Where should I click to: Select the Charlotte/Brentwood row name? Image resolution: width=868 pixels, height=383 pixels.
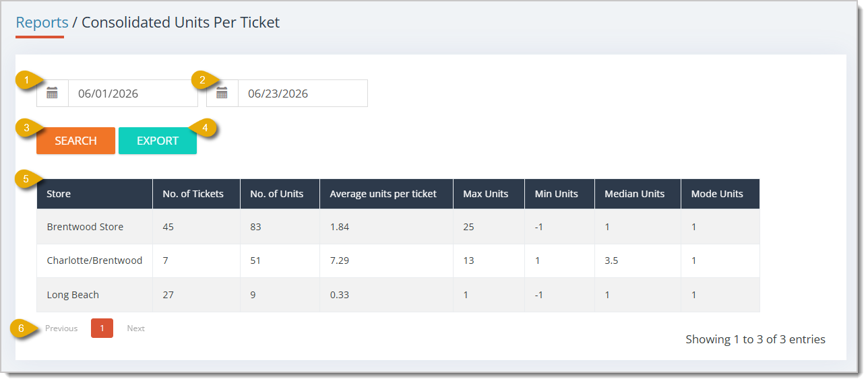coord(94,260)
